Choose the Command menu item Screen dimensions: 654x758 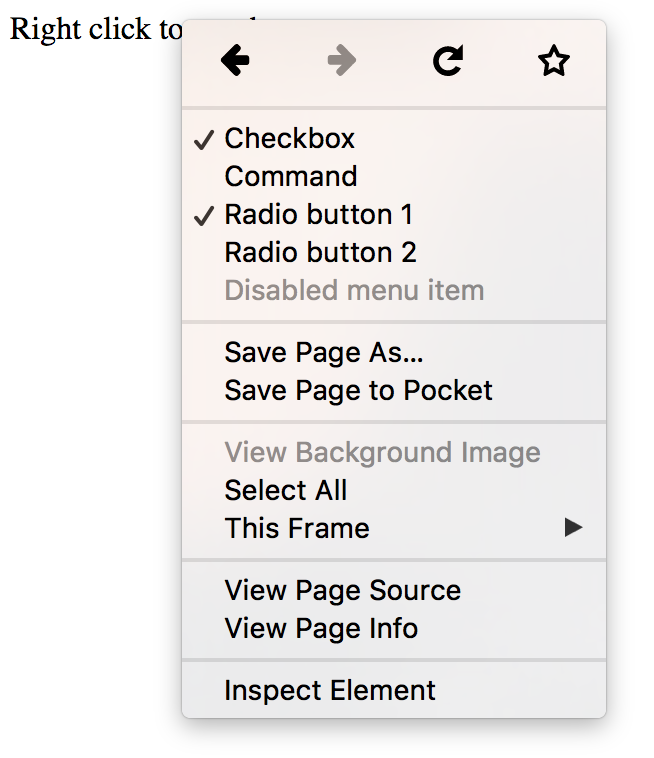pos(291,177)
